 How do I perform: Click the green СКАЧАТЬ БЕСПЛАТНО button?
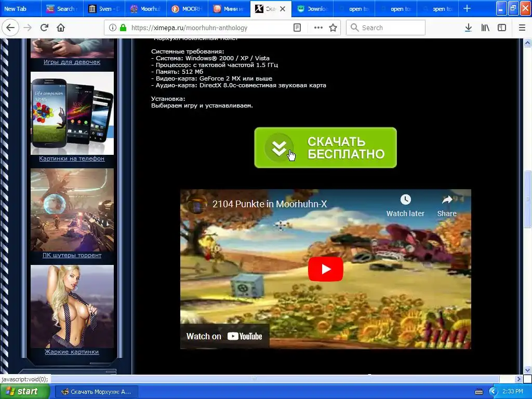[x=325, y=148]
